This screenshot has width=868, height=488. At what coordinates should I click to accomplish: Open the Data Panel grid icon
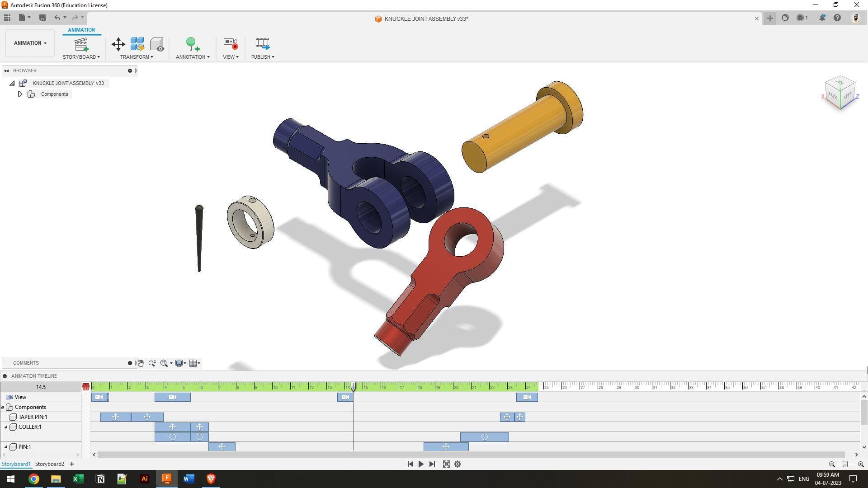point(7,18)
